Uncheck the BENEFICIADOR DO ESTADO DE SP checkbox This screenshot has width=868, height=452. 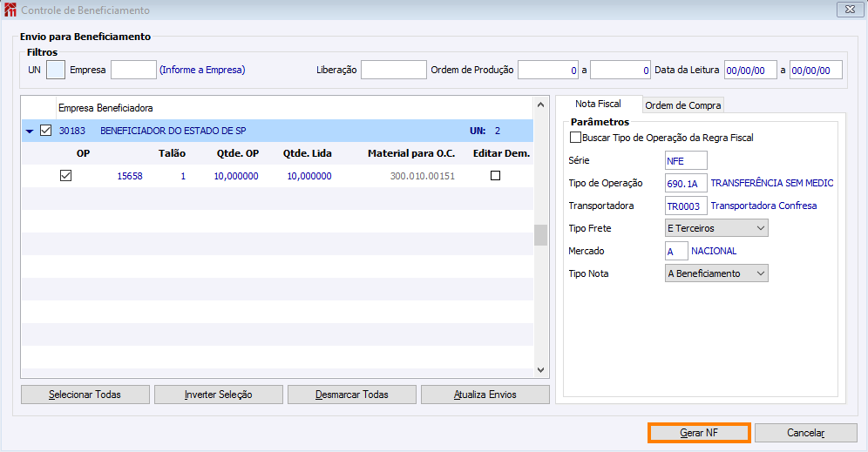pos(46,131)
